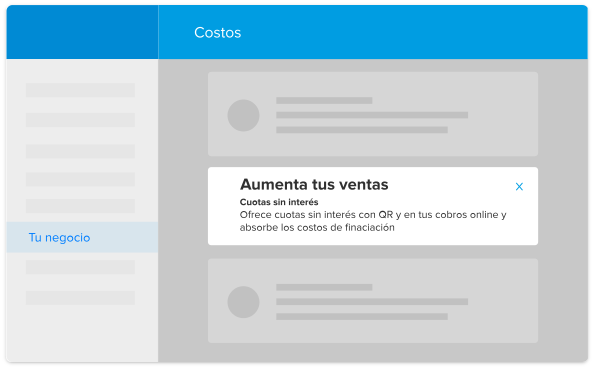Click the top placeholder card avatar circle
Viewport: 594px width, 369px height.
pos(243,116)
